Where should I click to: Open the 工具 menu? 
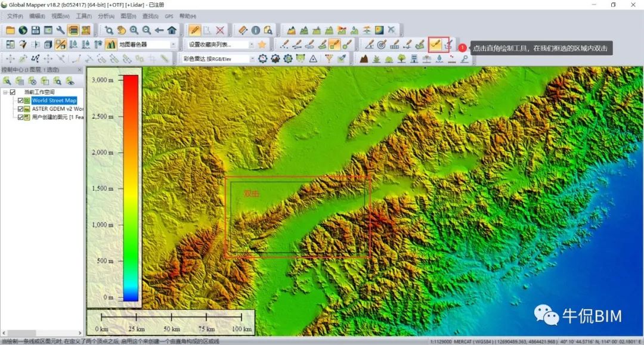coord(84,16)
